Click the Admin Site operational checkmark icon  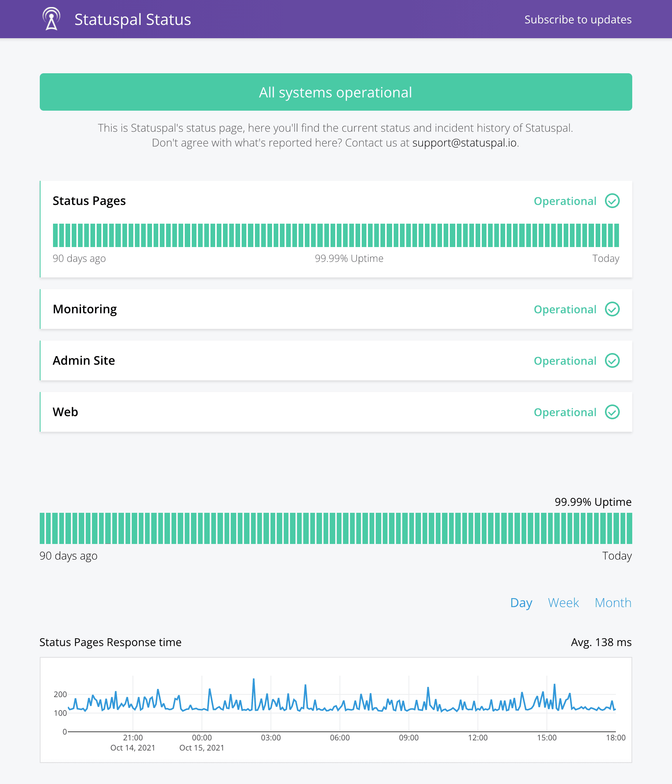point(612,361)
